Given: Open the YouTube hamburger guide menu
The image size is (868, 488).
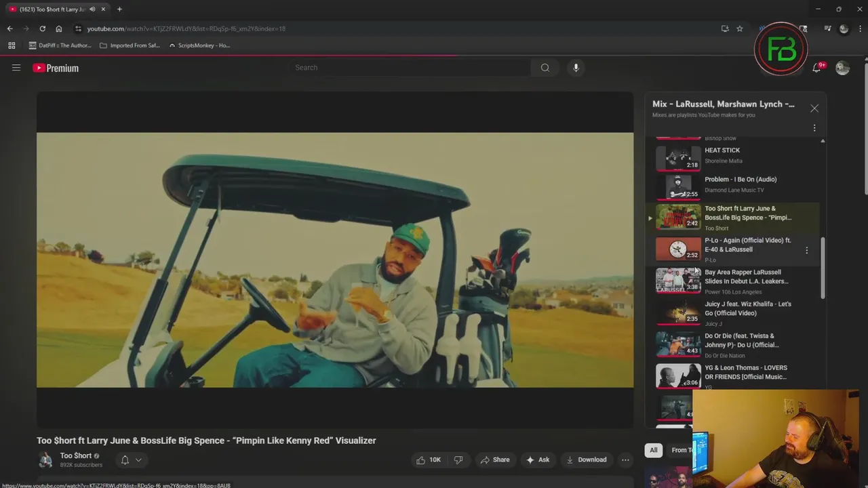Looking at the screenshot, I should point(16,68).
